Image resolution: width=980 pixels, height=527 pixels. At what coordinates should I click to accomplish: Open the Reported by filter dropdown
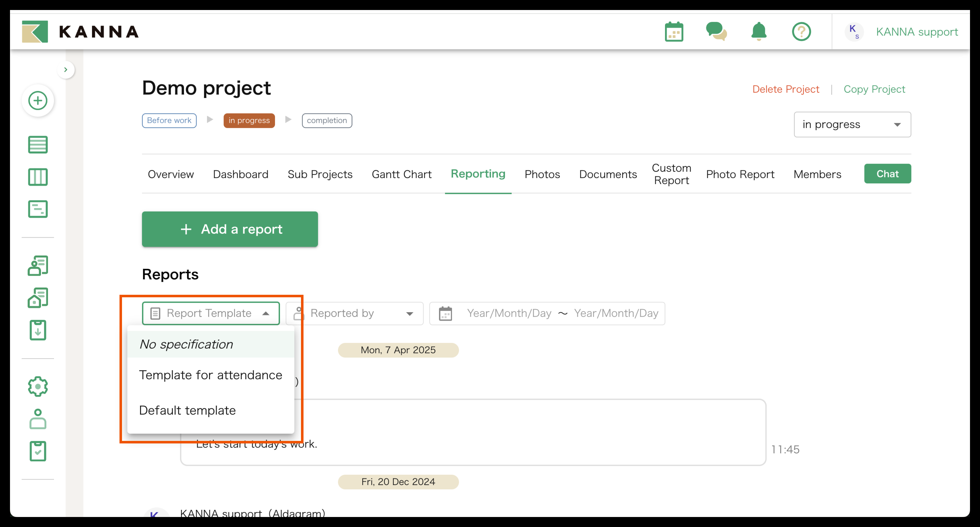[354, 313]
